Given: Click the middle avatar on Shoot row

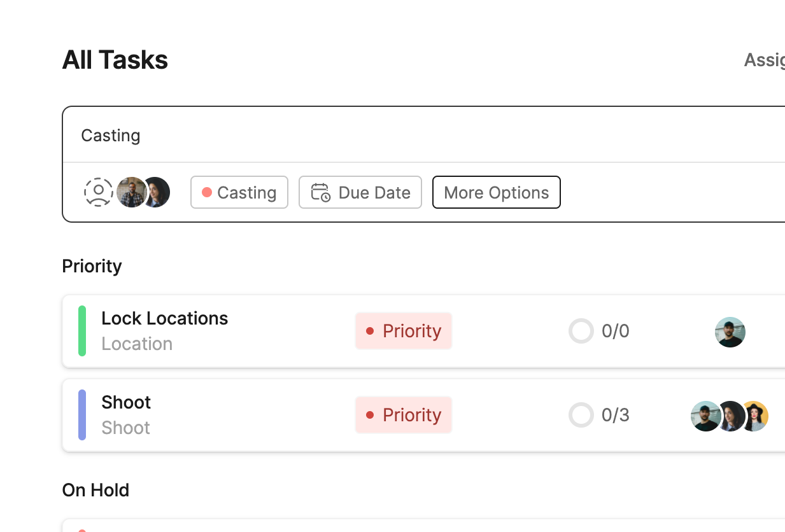Looking at the screenshot, I should pyautogui.click(x=731, y=416).
